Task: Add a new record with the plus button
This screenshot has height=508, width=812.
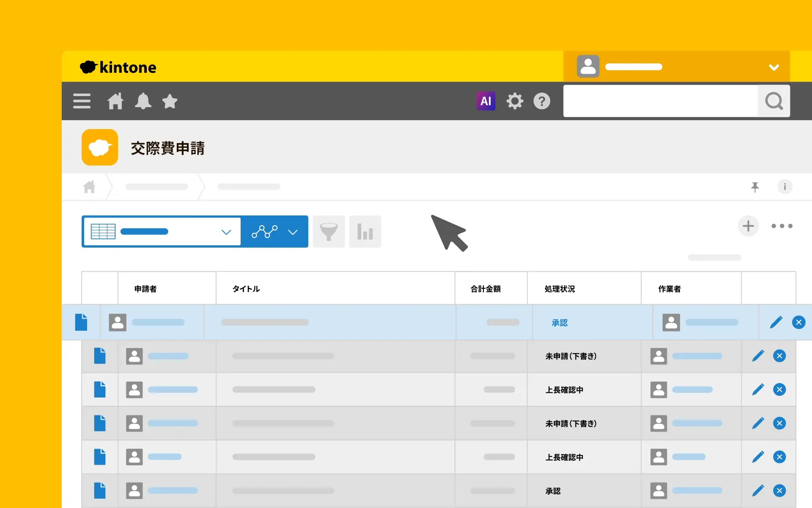Action: [748, 226]
